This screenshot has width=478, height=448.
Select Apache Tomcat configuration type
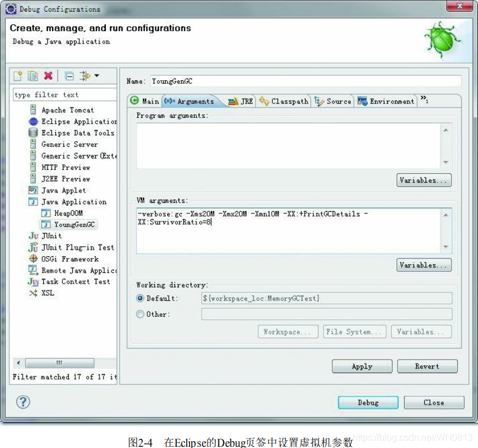(68, 110)
